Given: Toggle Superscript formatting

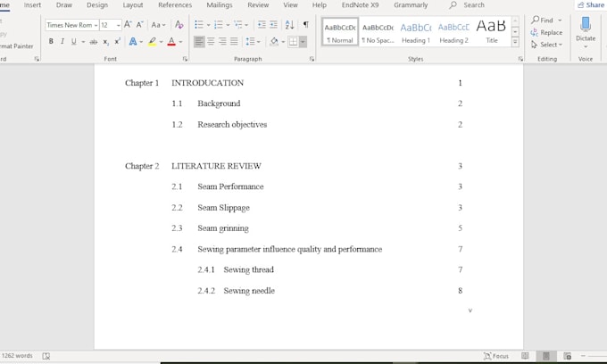Looking at the screenshot, I should 117,41.
